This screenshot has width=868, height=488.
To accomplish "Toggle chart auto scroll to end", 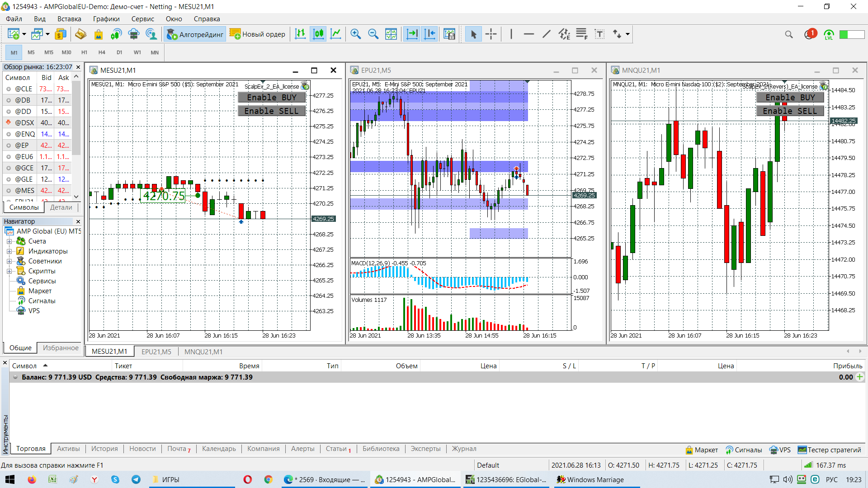I will (x=412, y=34).
